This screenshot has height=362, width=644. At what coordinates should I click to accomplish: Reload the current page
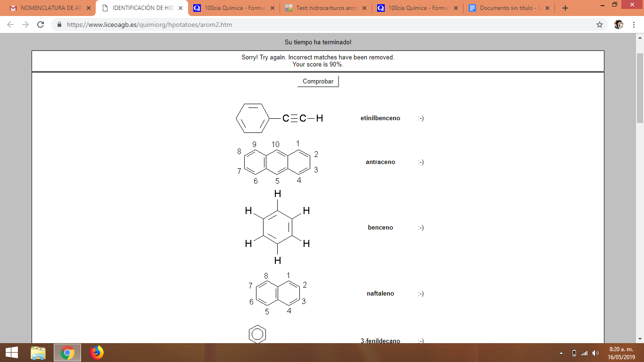pyautogui.click(x=41, y=25)
